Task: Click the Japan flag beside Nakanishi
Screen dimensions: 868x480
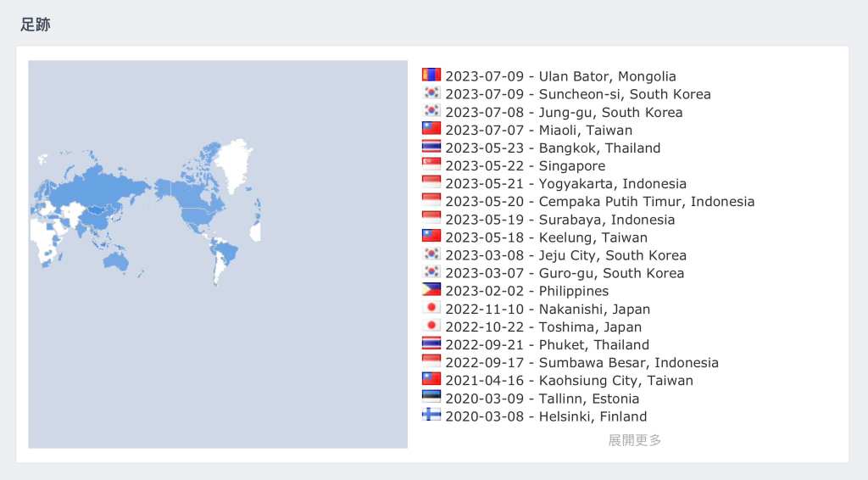Action: tap(431, 308)
